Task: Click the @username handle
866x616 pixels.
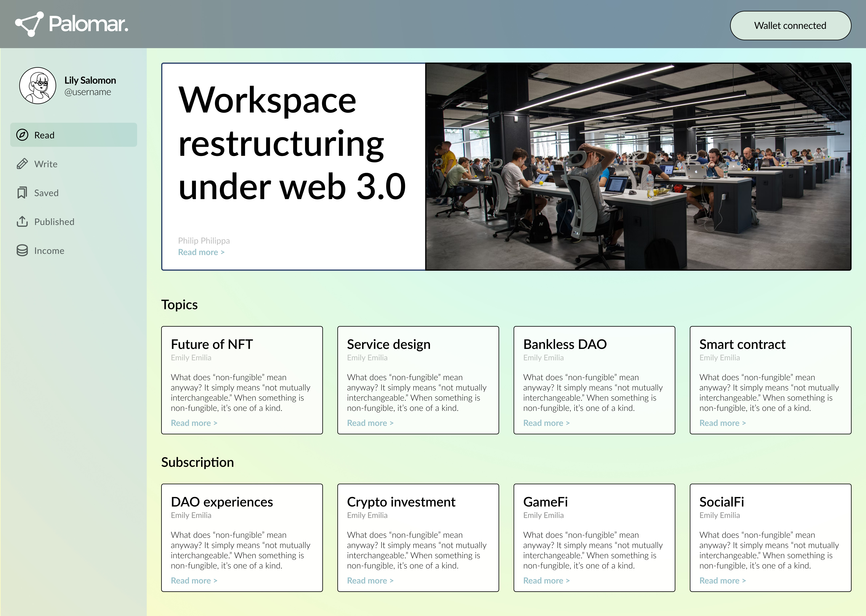Action: click(88, 92)
